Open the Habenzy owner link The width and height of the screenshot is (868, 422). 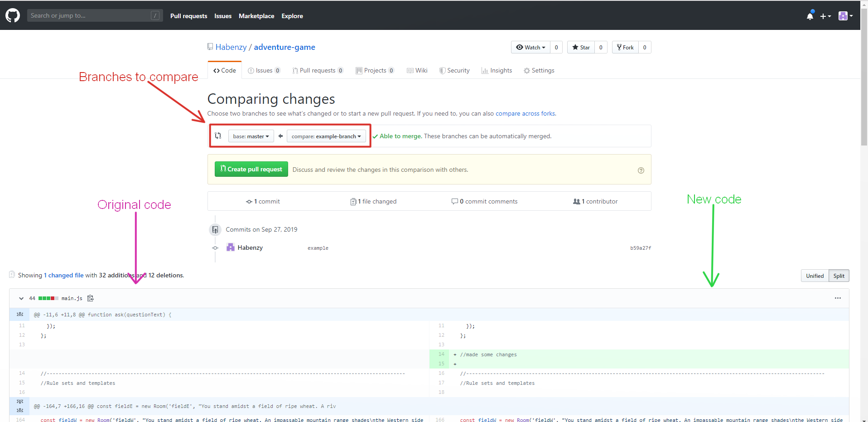pos(231,47)
